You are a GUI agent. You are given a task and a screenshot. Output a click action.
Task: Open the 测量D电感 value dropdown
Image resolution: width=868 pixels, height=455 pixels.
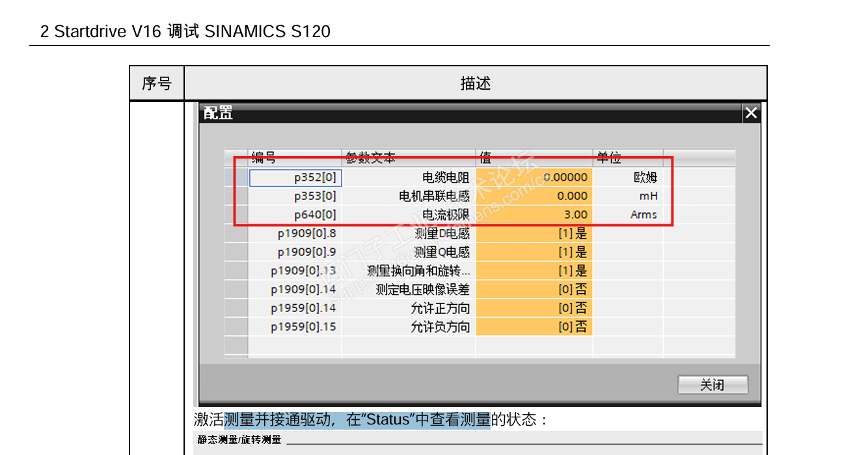(534, 233)
